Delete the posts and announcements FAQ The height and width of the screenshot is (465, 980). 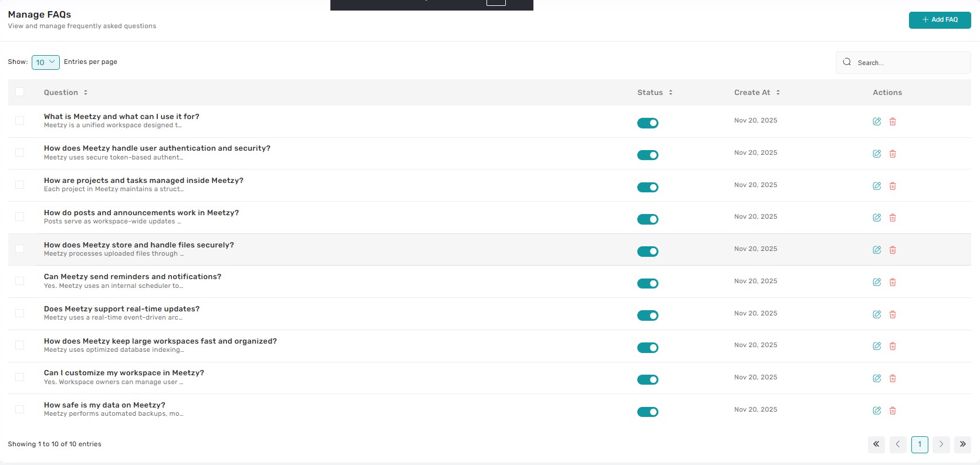pos(893,218)
